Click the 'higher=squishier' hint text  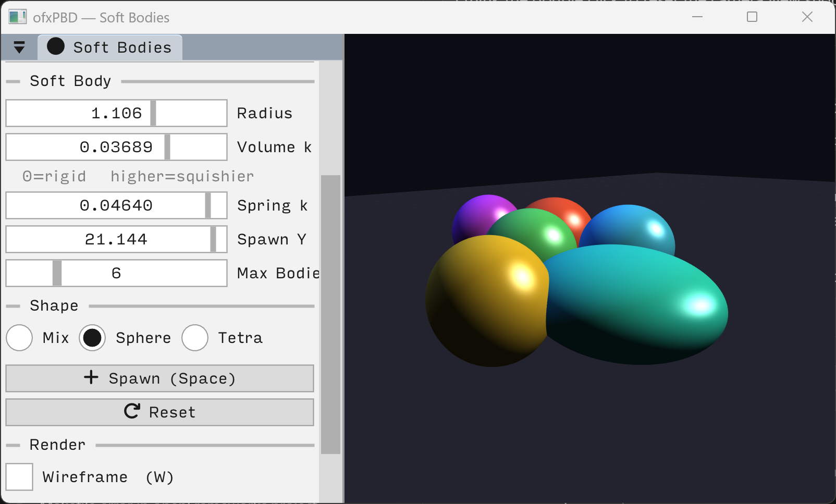pos(182,176)
